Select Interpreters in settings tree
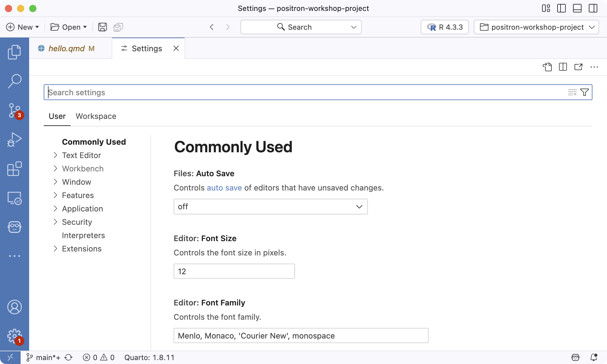 (83, 235)
